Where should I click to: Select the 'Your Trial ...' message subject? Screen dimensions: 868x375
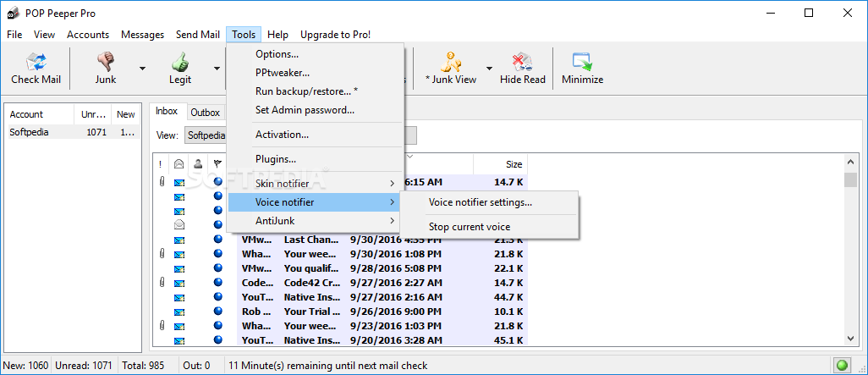click(x=311, y=312)
